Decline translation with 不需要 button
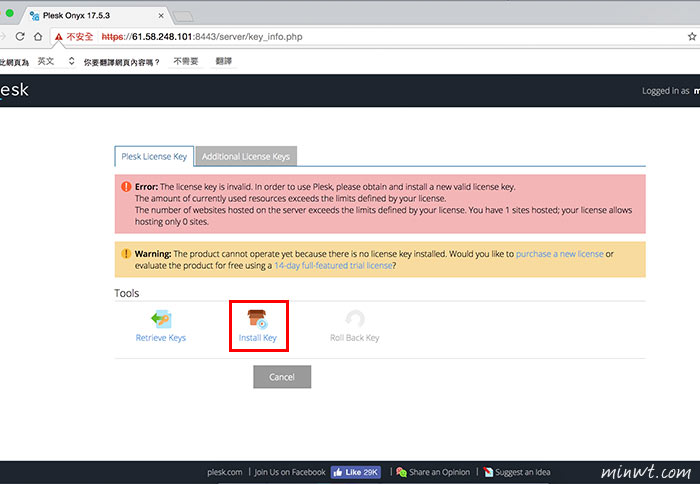700x484 pixels. pyautogui.click(x=186, y=61)
